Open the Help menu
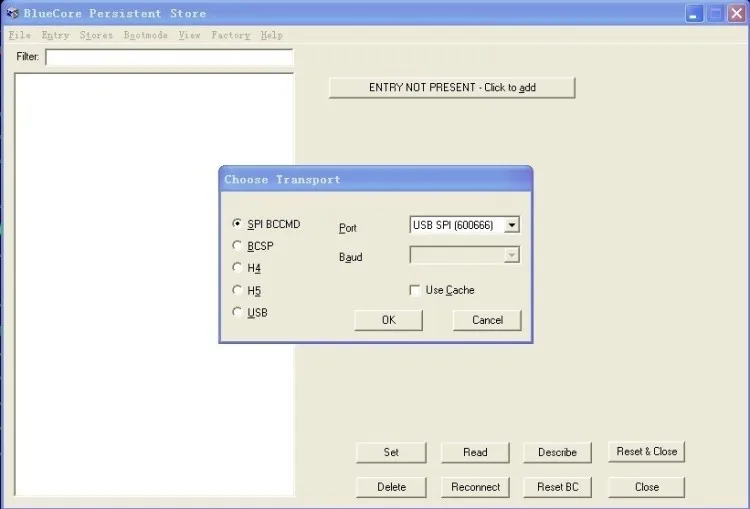Screen dimensions: 750x509 coord(272,35)
